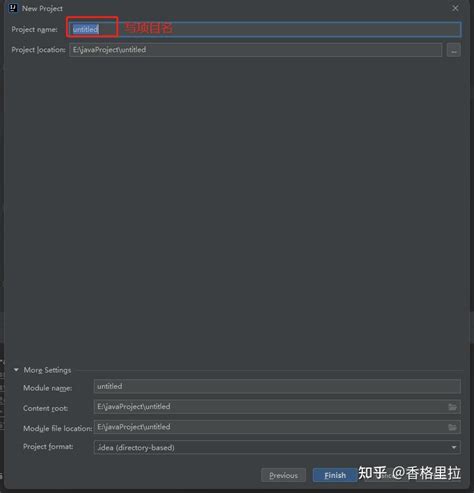This screenshot has width=474, height=493.
Task: Click the Module file location path field
Action: (277, 427)
